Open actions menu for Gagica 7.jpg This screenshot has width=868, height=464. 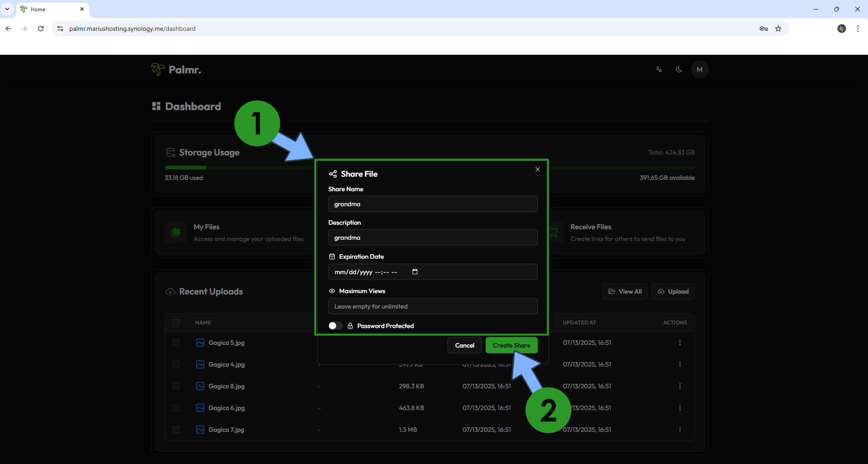pos(680,430)
